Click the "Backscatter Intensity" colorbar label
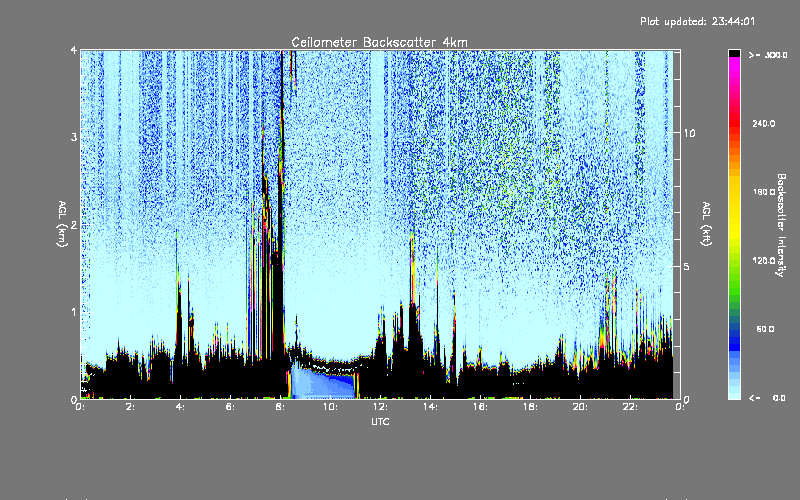Viewport: 800px width, 500px height. coord(781,225)
